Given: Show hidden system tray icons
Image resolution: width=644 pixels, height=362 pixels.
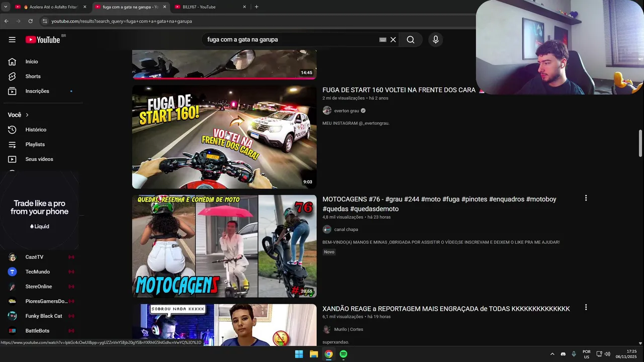Looking at the screenshot, I should 552,354.
